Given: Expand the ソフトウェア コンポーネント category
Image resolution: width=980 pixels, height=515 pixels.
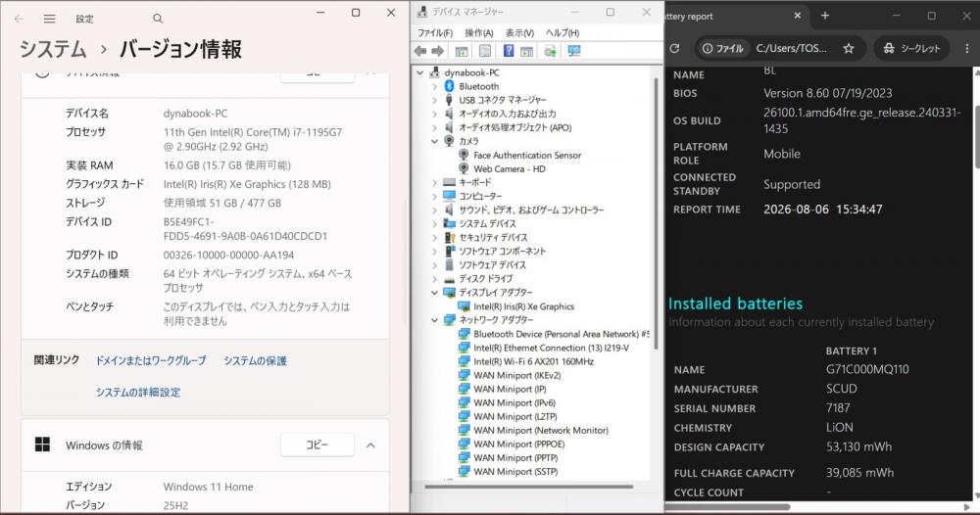Looking at the screenshot, I should pos(434,251).
